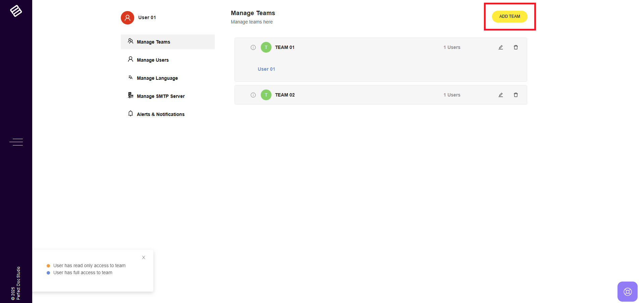
Task: Show info for TEAM 01
Action: [x=253, y=48]
